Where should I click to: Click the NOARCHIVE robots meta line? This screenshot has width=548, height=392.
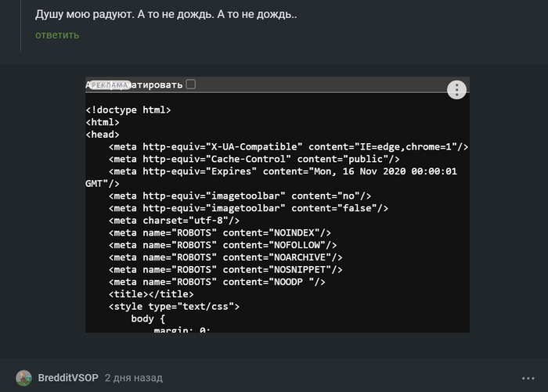tap(225, 257)
